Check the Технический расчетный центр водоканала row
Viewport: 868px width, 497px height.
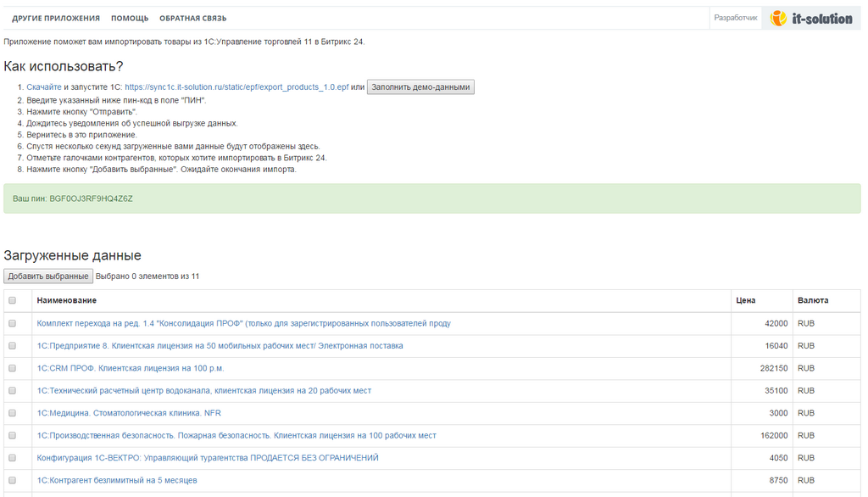pyautogui.click(x=12, y=391)
